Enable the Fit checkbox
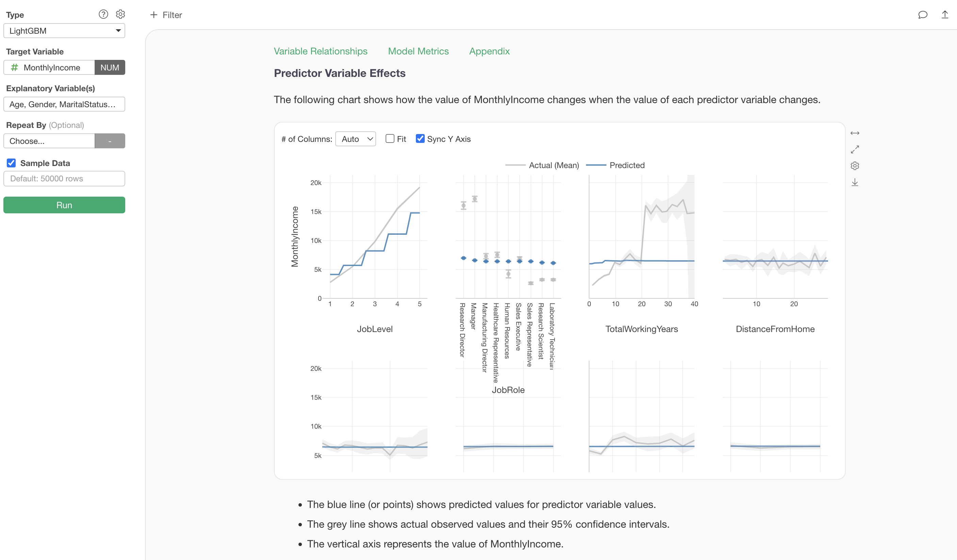Image resolution: width=957 pixels, height=560 pixels. pos(390,139)
